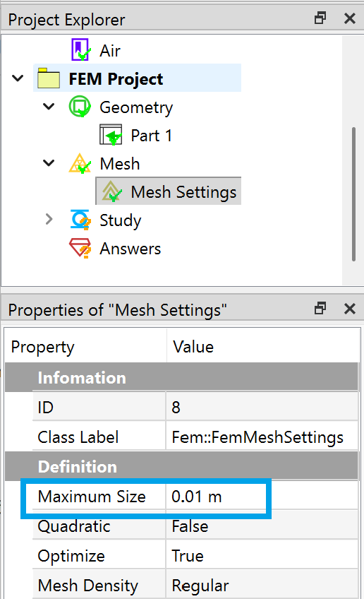Click the green Geometry icon
364x599 pixels.
[x=80, y=107]
